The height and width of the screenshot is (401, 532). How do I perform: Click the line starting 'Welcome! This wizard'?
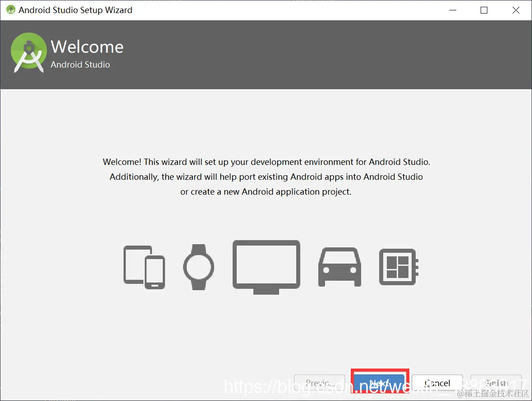click(266, 162)
